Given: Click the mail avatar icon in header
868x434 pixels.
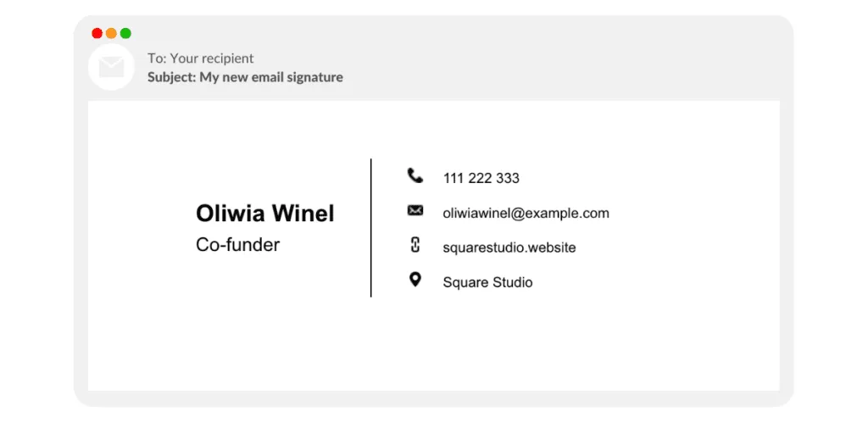Looking at the screenshot, I should (111, 67).
